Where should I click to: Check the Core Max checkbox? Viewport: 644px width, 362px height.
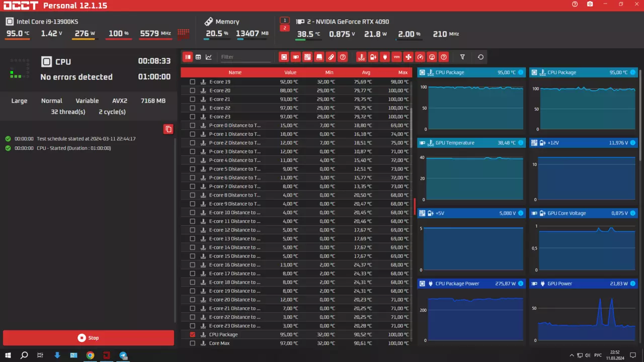tap(192, 343)
